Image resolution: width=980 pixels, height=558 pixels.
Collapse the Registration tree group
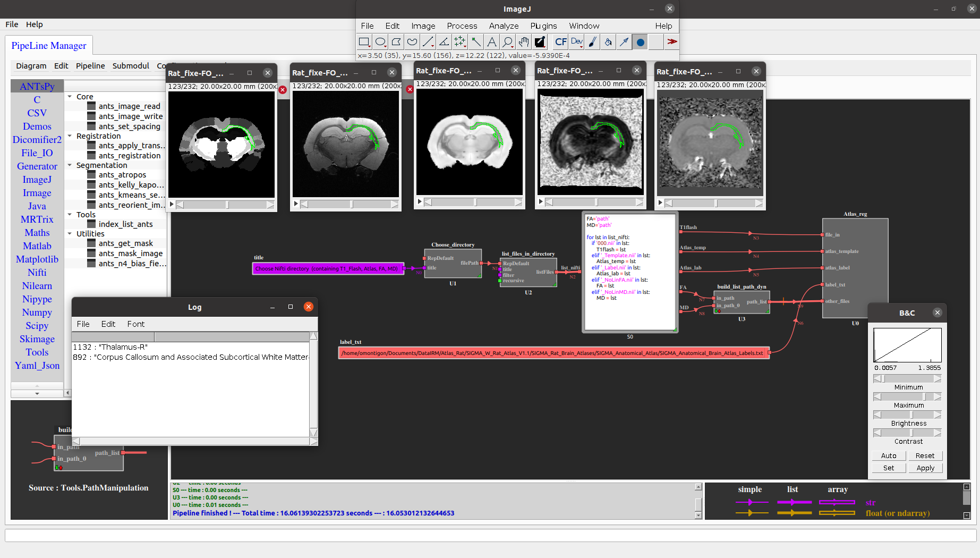tap(70, 136)
